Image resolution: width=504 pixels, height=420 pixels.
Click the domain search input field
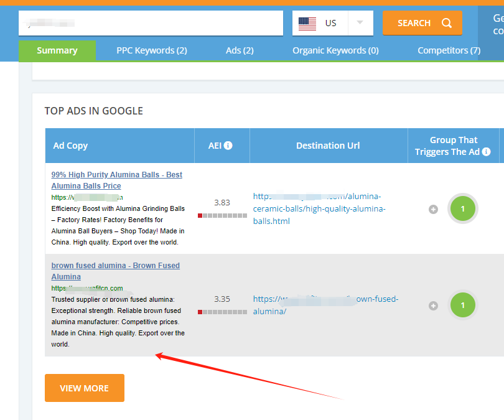coord(151,23)
